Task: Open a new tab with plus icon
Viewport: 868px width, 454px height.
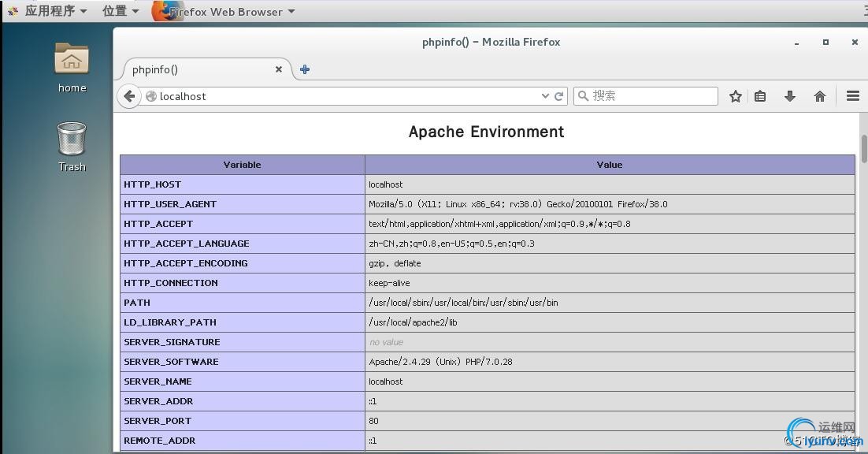Action: pyautogui.click(x=305, y=69)
